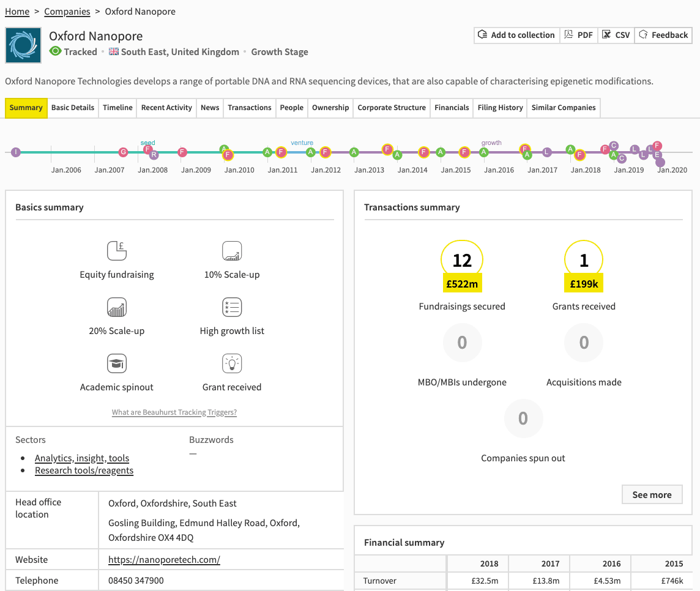Click the purple R marker near Jan.2008
The height and width of the screenshot is (591, 700).
click(x=154, y=155)
